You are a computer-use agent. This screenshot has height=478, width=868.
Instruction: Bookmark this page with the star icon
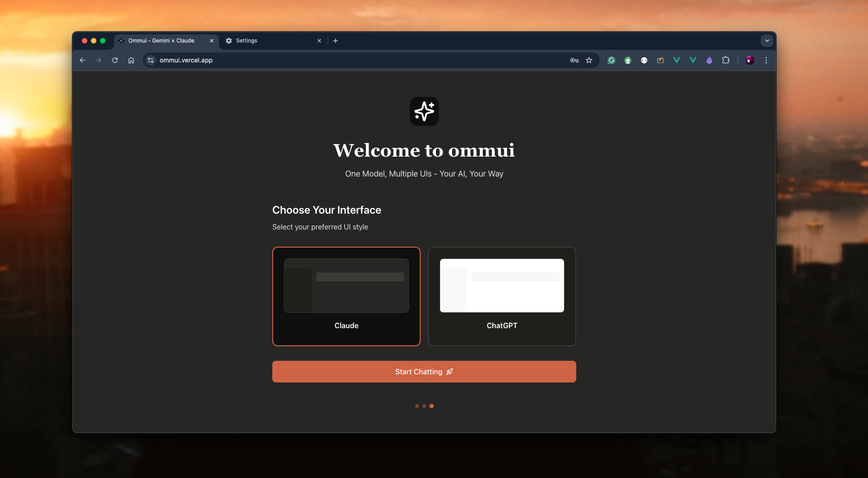[x=589, y=60]
